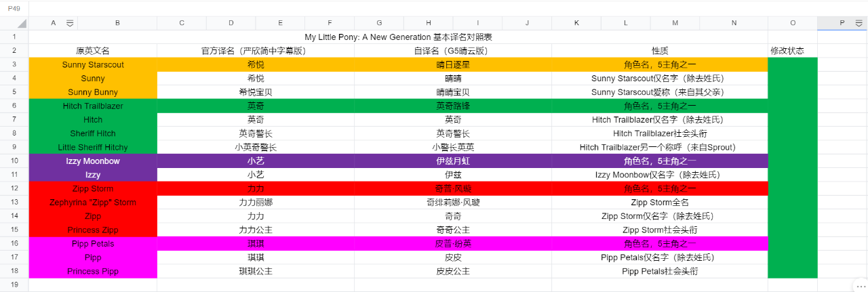The width and height of the screenshot is (868, 292).
Task: Click the select-all corner triangle
Action: [x=22, y=24]
